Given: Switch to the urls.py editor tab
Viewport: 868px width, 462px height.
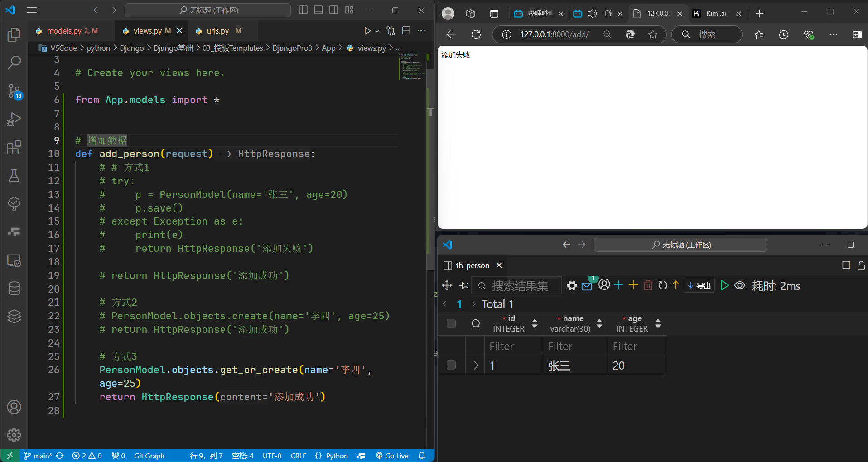Looking at the screenshot, I should tap(217, 31).
